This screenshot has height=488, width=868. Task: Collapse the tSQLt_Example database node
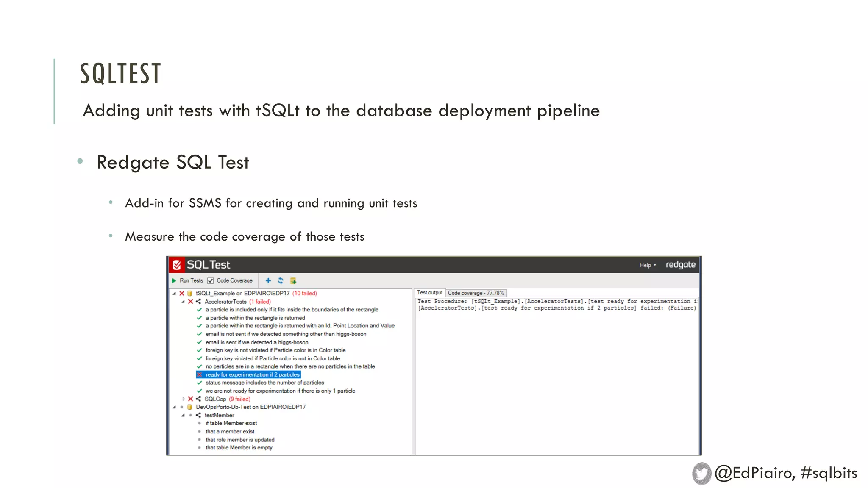point(174,293)
